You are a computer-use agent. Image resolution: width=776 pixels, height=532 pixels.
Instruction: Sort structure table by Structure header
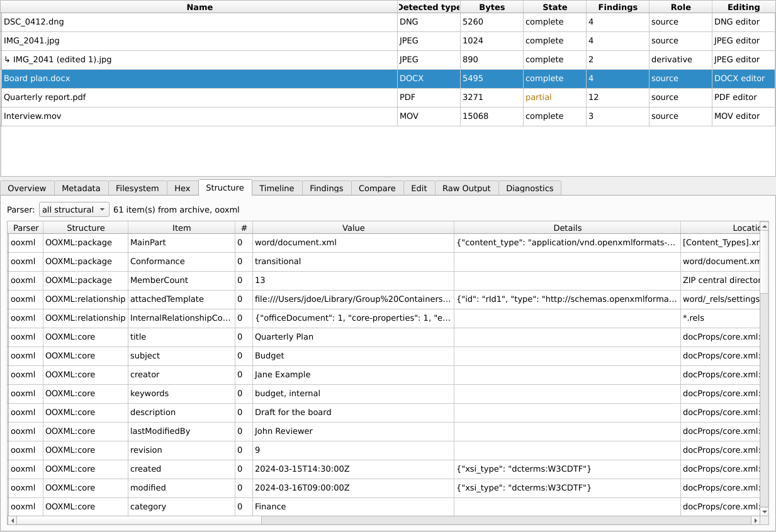click(86, 228)
